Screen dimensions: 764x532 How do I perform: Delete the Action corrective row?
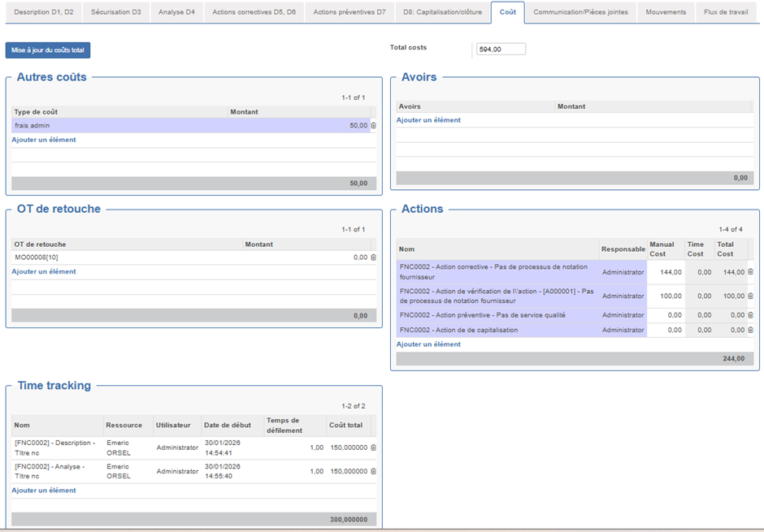point(750,272)
